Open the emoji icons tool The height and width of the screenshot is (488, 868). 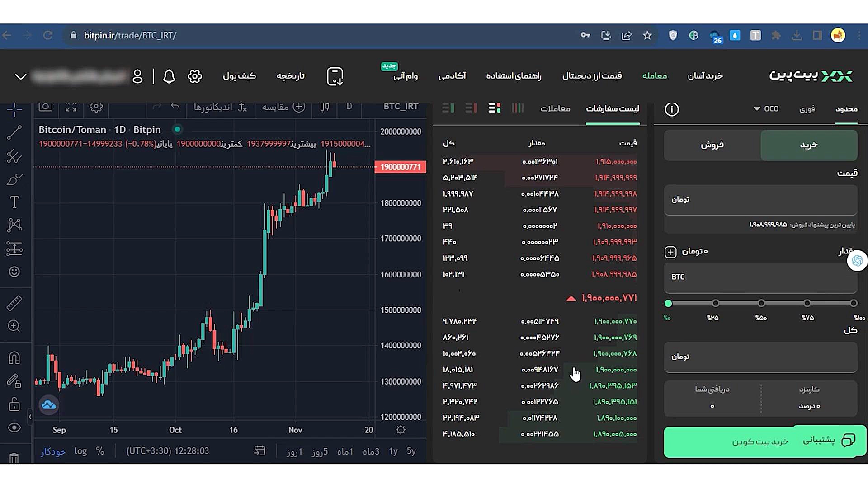tap(14, 272)
